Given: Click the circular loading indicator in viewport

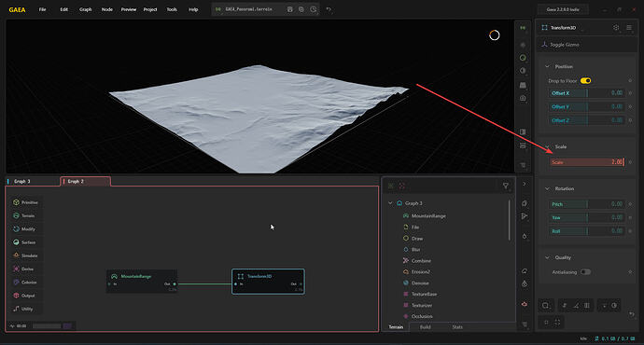Looking at the screenshot, I should click(x=495, y=35).
